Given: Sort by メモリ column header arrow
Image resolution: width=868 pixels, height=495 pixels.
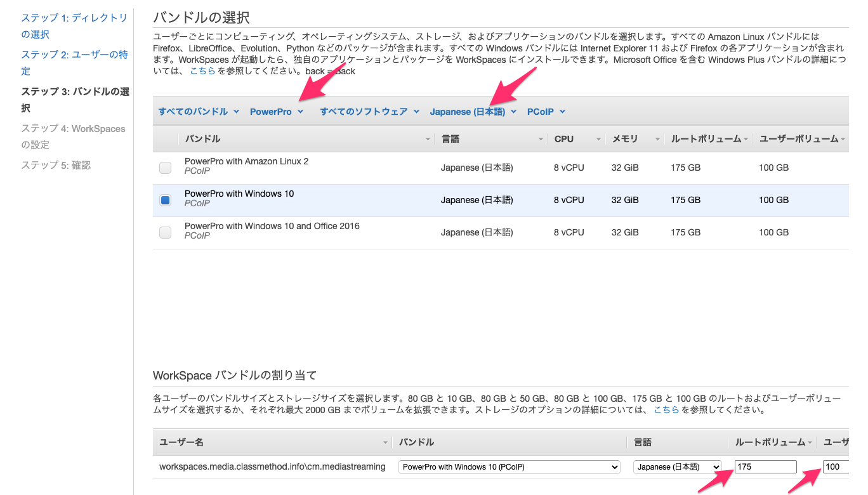Looking at the screenshot, I should click(657, 139).
